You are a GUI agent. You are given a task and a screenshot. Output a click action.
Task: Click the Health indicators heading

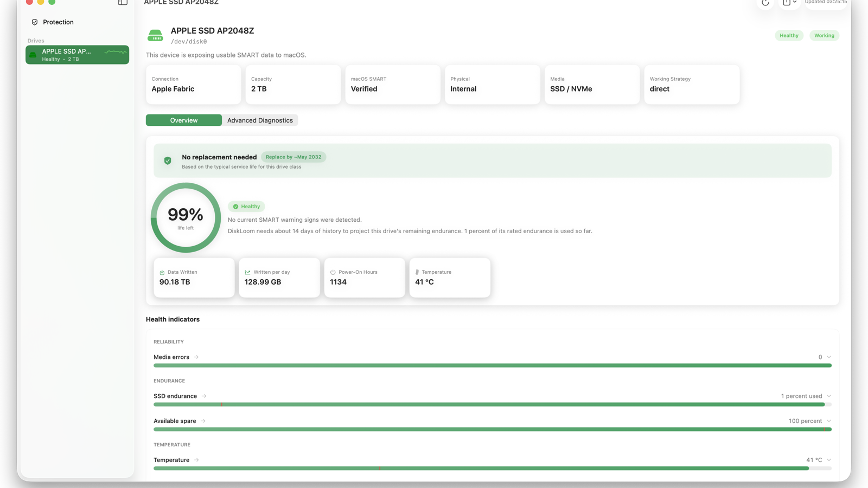point(173,319)
